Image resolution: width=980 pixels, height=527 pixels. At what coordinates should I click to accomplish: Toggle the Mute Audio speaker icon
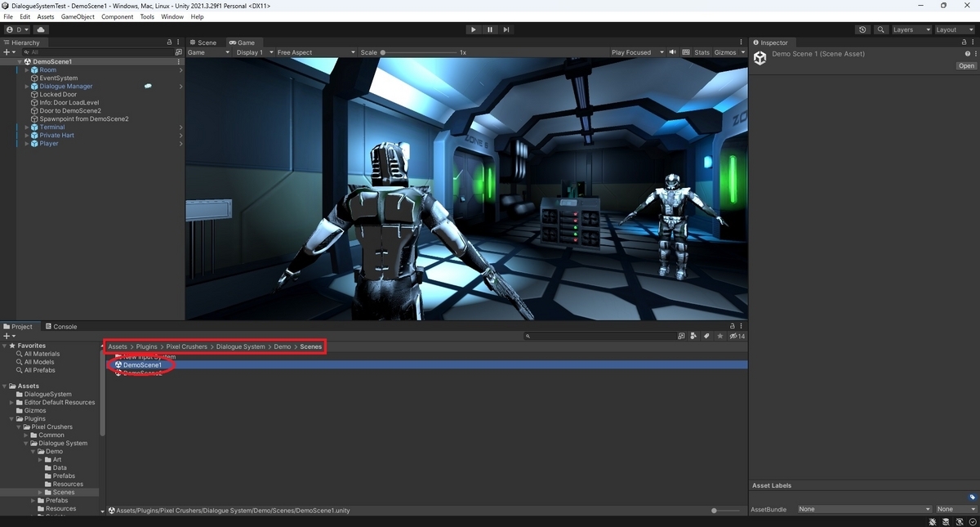673,52
